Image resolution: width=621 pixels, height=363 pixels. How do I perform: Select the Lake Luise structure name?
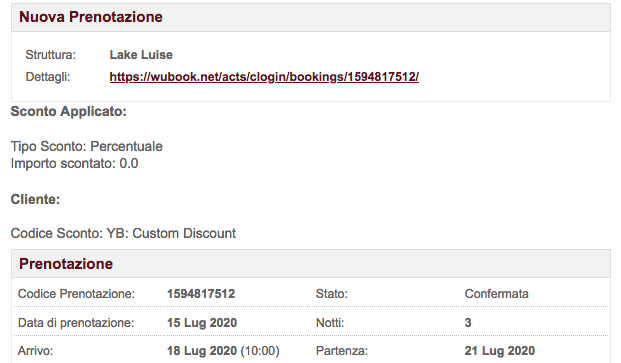[141, 55]
